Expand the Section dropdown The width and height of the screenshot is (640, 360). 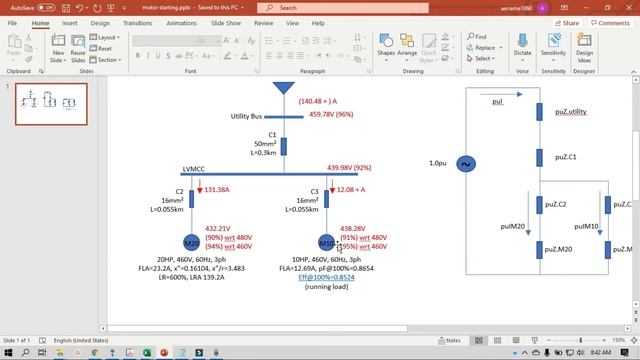(106, 60)
